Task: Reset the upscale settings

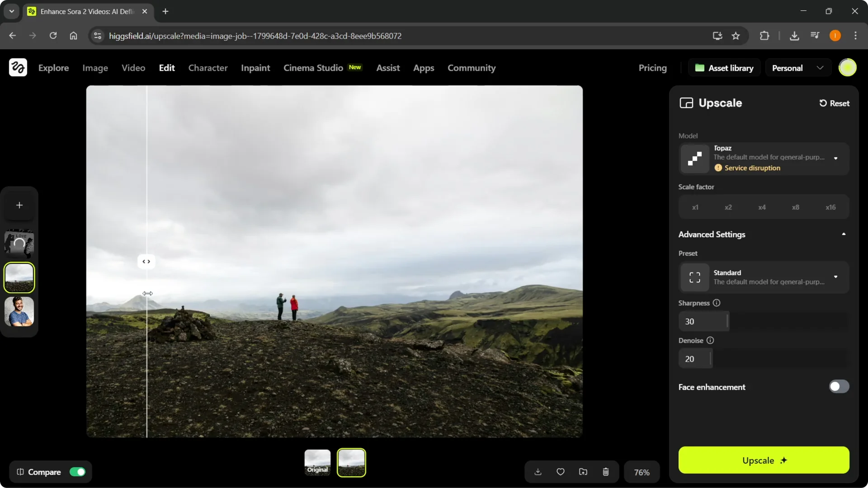Action: 834,103
